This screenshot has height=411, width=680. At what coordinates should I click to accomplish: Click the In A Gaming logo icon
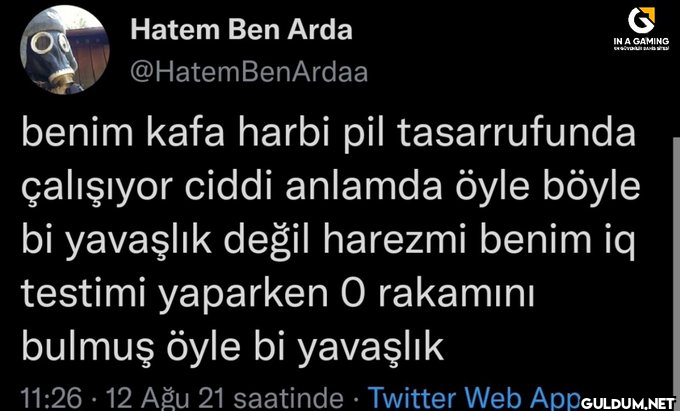(641, 20)
